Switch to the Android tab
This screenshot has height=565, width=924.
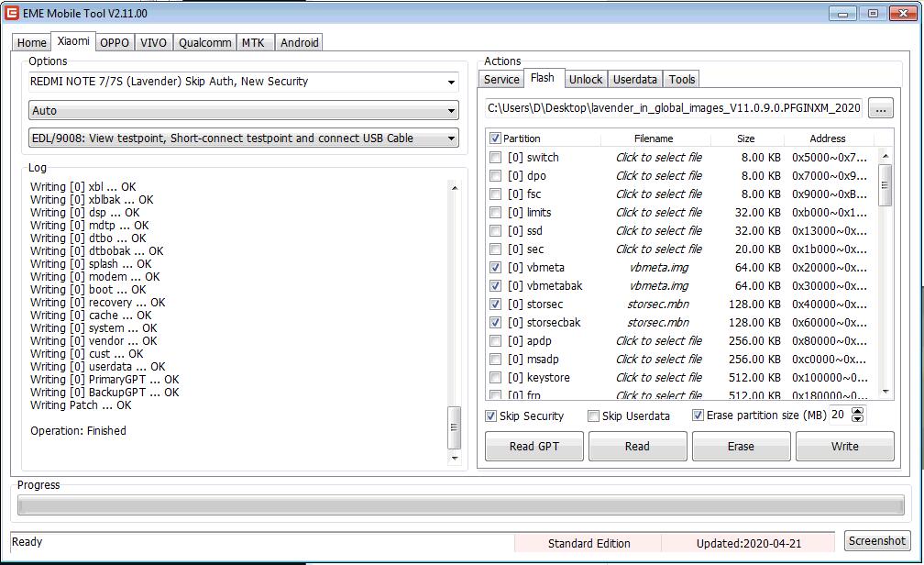point(300,42)
